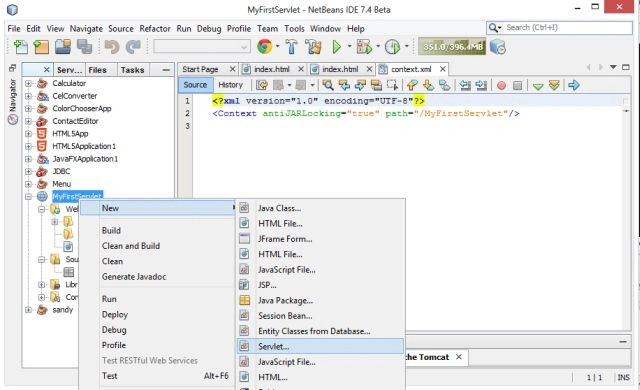The image size is (640, 390).
Task: Open the Chrome browser dropdown arrow
Action: pos(278,46)
